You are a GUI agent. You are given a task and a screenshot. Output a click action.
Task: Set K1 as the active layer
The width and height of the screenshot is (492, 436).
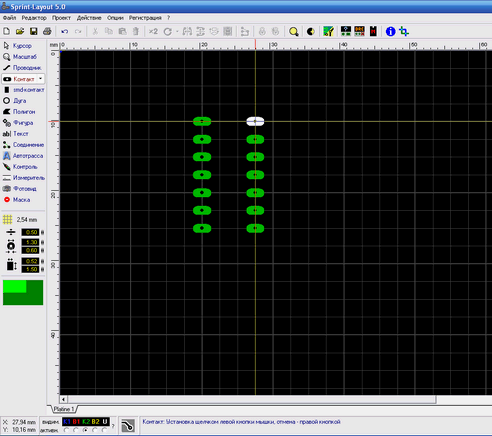click(x=66, y=430)
